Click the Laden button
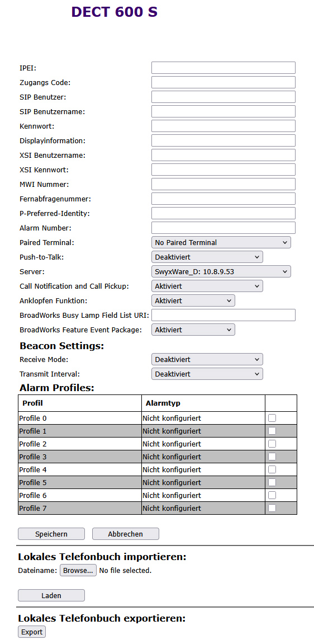The image size is (314, 644). [x=51, y=595]
